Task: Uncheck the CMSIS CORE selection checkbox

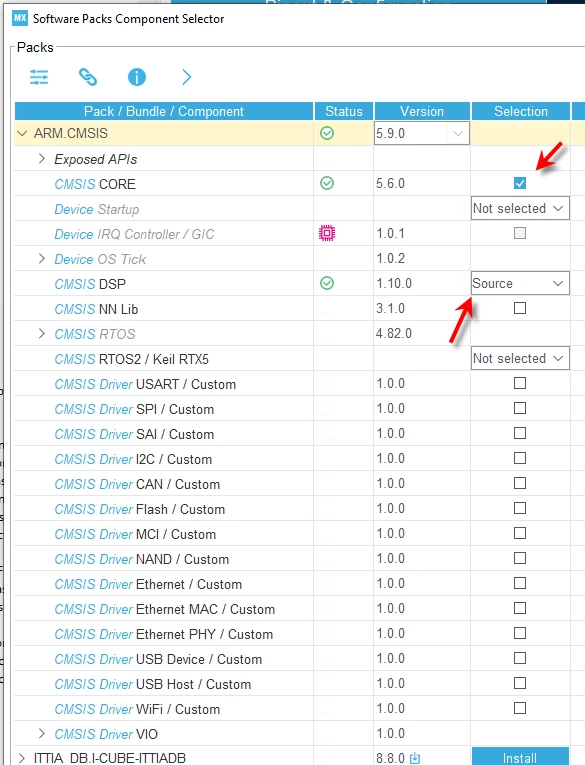Action: click(520, 183)
